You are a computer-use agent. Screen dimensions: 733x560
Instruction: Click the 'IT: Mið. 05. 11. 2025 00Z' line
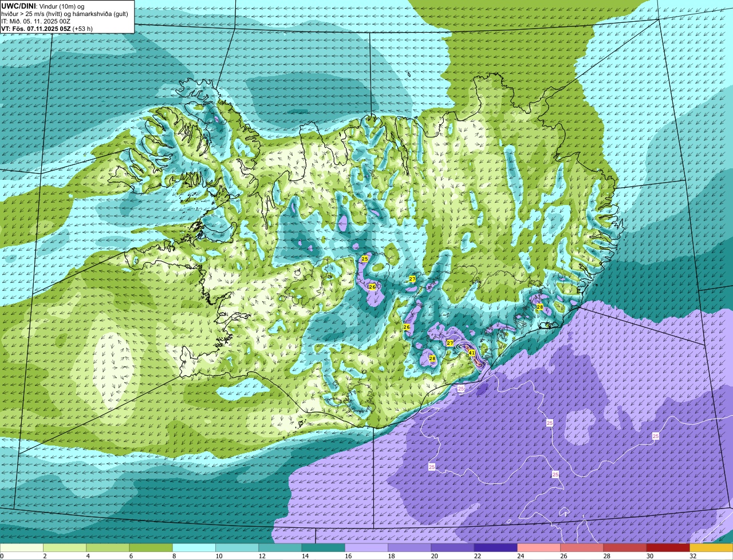36,21
